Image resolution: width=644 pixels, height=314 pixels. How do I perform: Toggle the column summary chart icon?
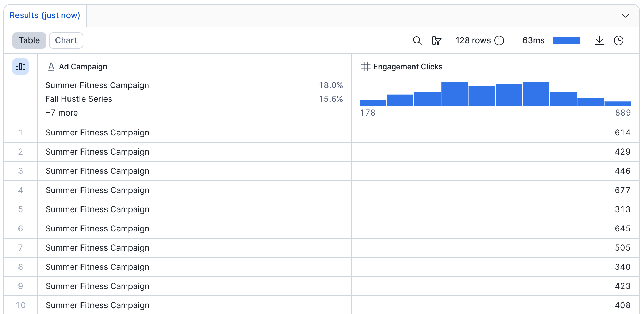tap(21, 67)
